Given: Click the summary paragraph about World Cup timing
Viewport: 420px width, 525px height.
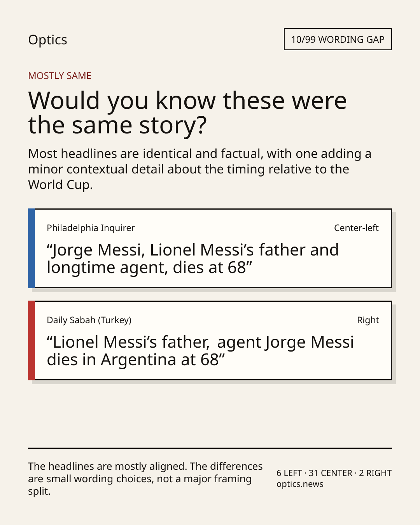Looking at the screenshot, I should tap(199, 169).
